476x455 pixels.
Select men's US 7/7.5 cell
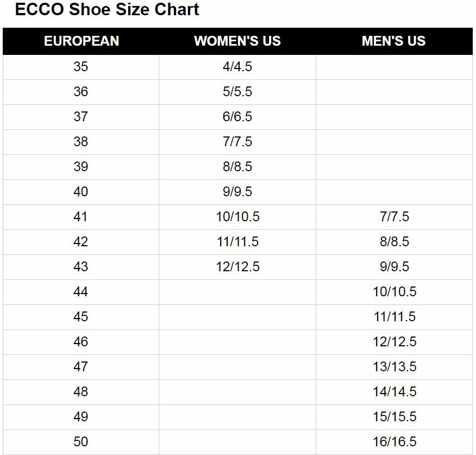[394, 217]
